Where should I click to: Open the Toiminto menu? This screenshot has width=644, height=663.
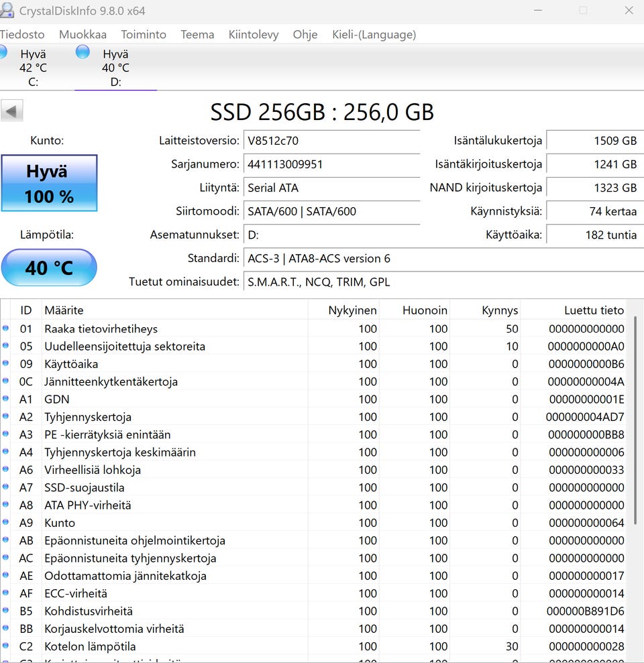point(144,34)
